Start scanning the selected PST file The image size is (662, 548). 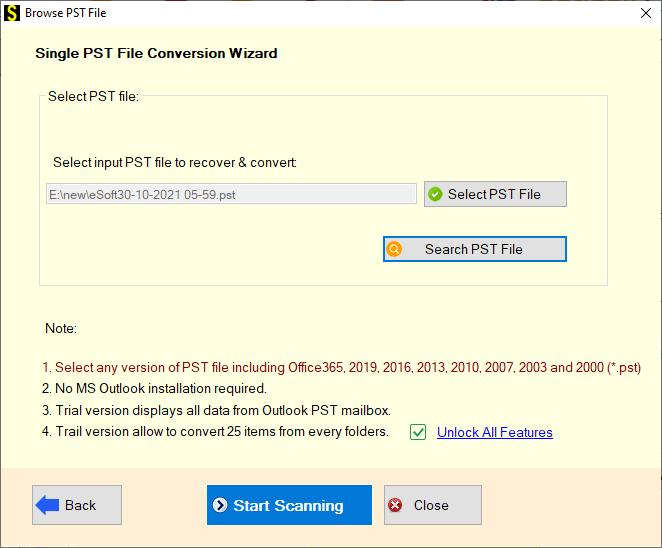(289, 505)
